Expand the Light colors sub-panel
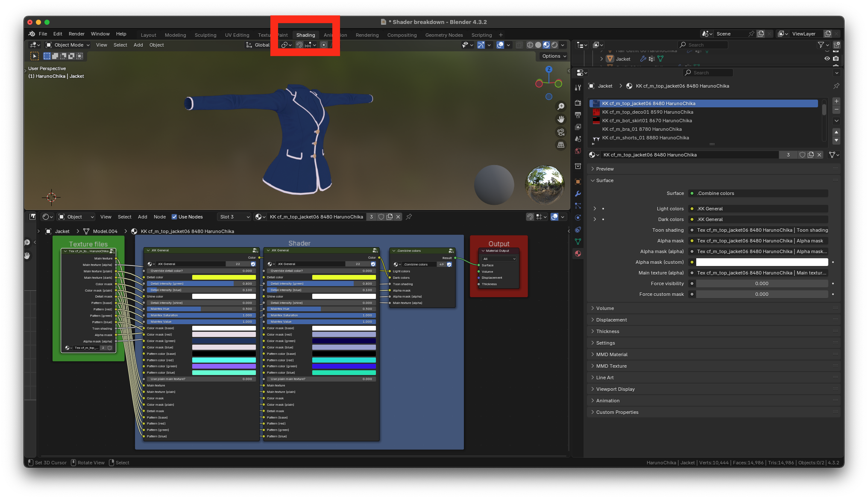Viewport: 868px width, 499px height. pos(595,209)
